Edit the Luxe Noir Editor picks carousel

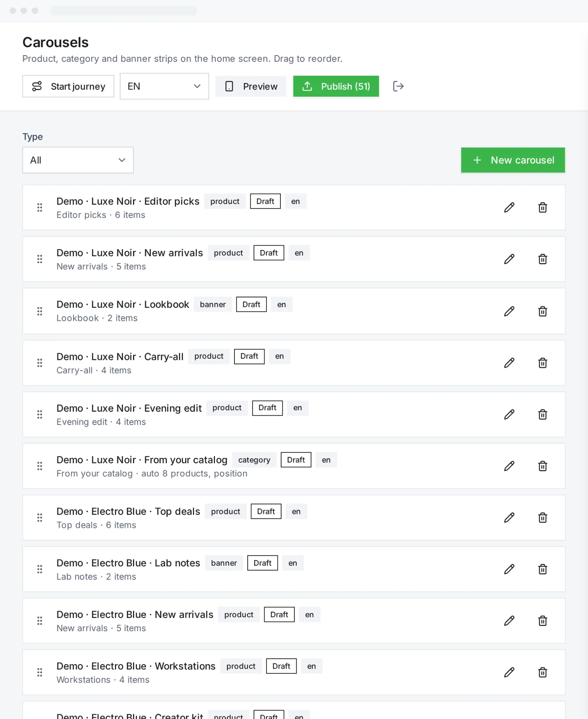click(509, 208)
